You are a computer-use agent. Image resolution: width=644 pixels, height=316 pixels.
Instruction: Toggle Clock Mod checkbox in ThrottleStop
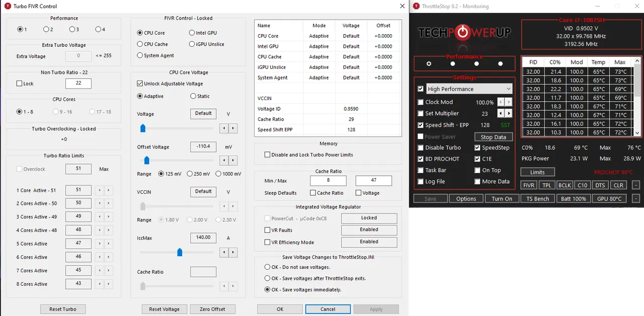click(421, 102)
